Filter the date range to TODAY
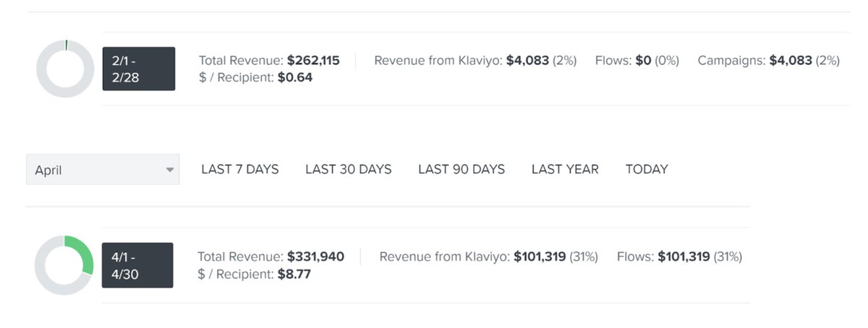868x328 pixels. (647, 169)
